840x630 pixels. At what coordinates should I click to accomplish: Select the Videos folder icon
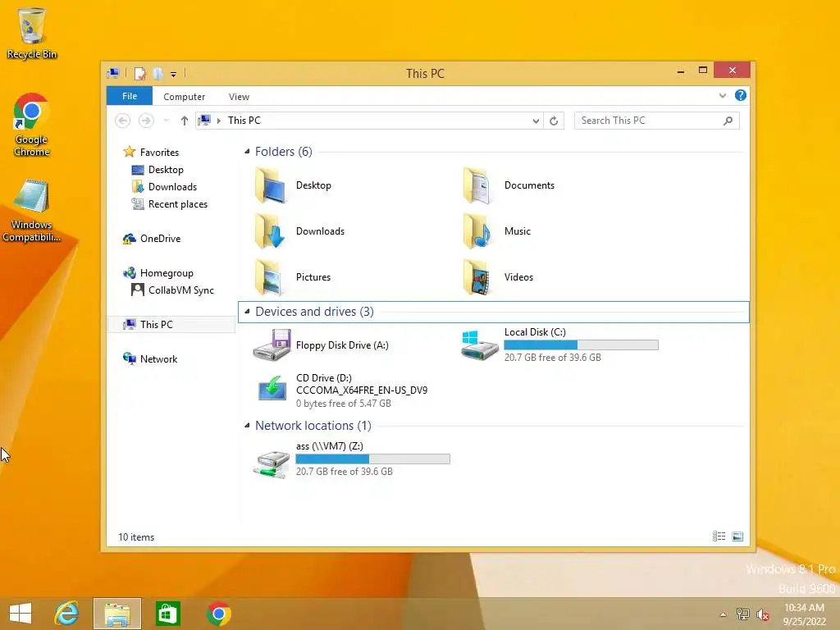point(477,277)
